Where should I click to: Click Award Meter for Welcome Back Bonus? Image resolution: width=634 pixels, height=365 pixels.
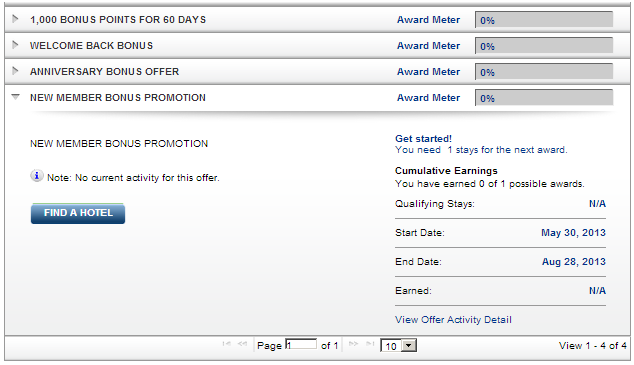pyautogui.click(x=428, y=46)
